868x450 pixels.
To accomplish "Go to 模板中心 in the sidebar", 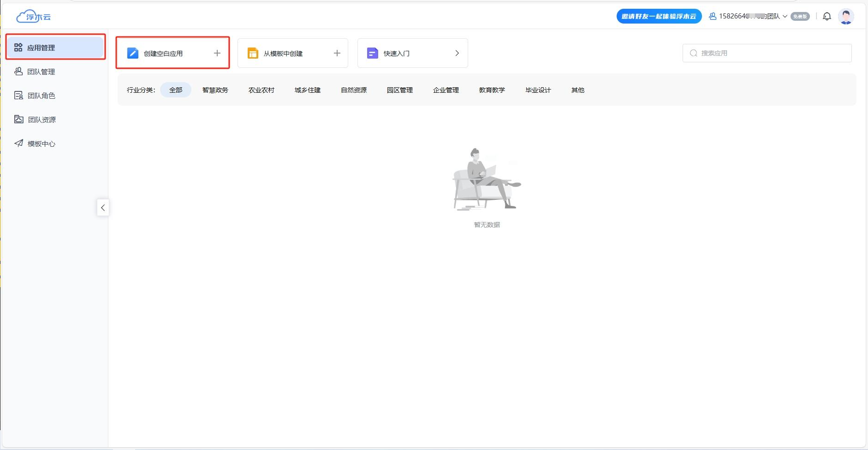I will point(41,144).
